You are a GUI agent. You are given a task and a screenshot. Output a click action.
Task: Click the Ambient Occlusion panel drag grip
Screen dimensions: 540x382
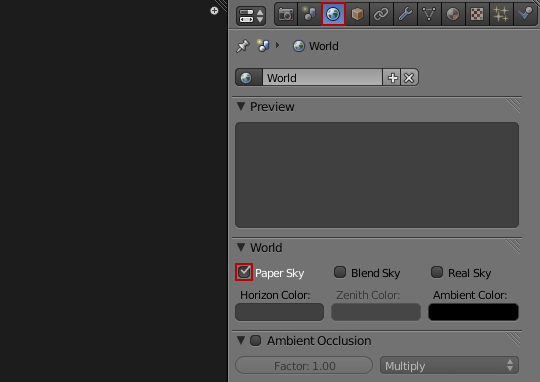[513, 339]
